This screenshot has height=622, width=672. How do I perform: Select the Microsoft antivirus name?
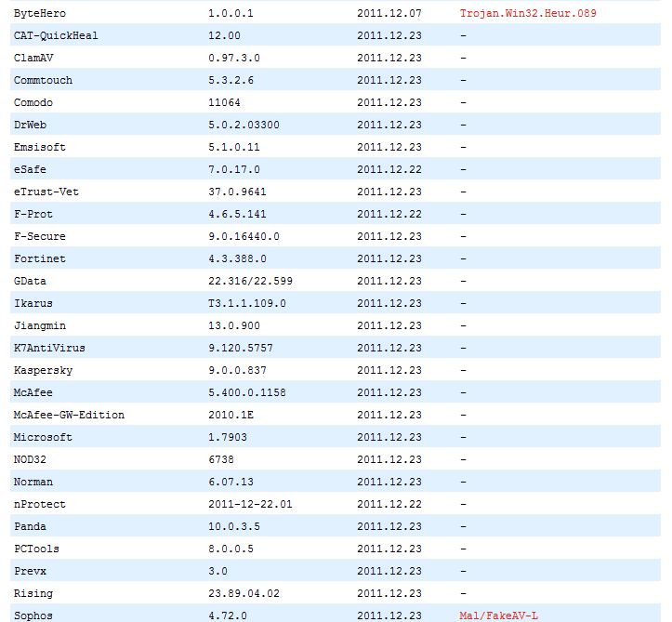[43, 437]
